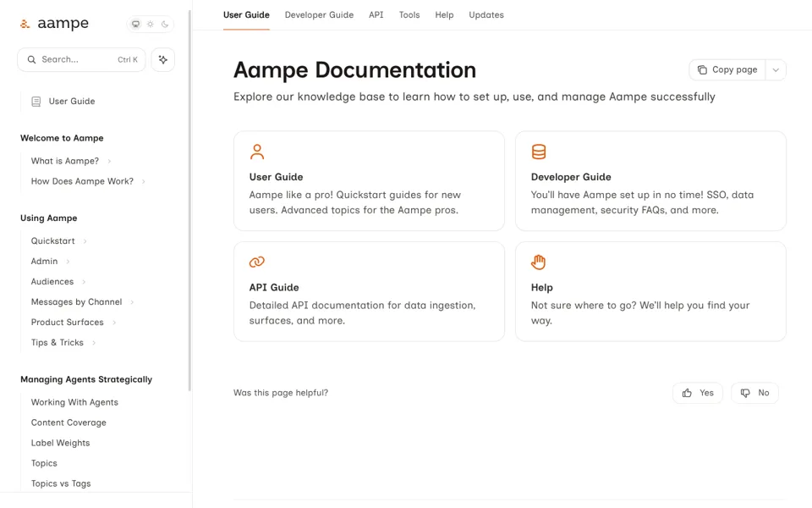Expand the Audiences section chevron
The image size is (812, 508).
tap(84, 281)
